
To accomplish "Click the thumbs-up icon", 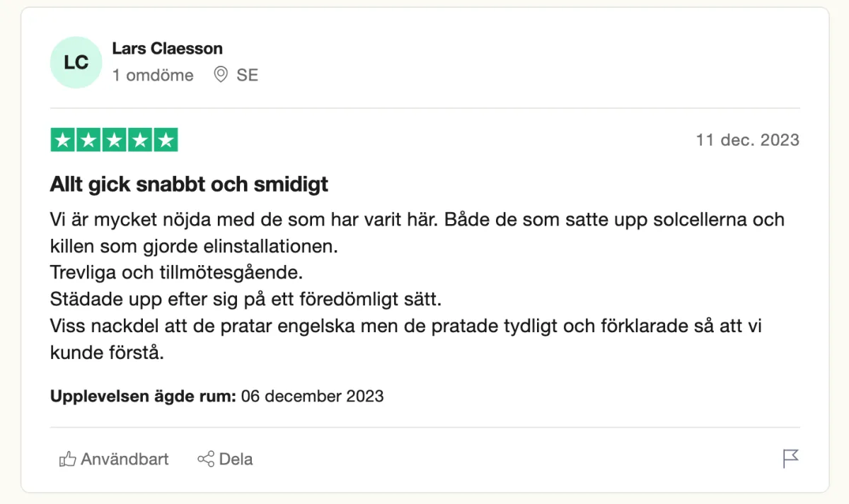I will point(68,459).
